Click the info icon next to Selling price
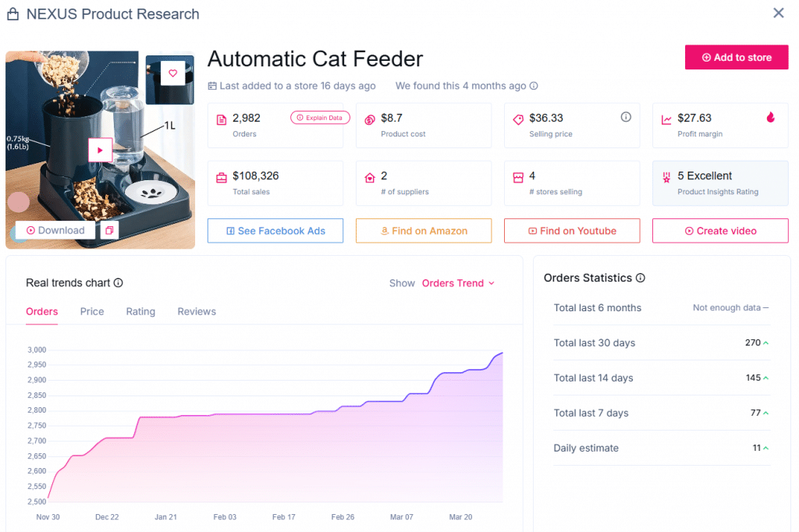This screenshot has width=799, height=532. click(x=625, y=115)
